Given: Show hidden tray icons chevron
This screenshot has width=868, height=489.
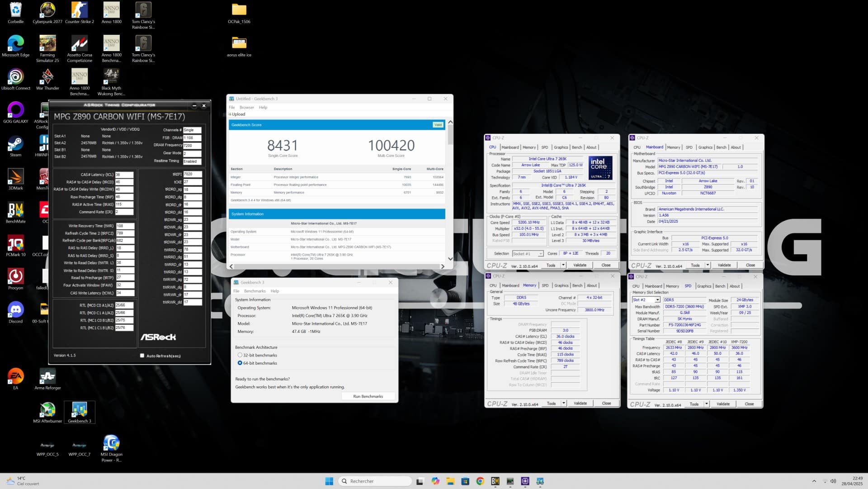Looking at the screenshot, I should pyautogui.click(x=814, y=481).
